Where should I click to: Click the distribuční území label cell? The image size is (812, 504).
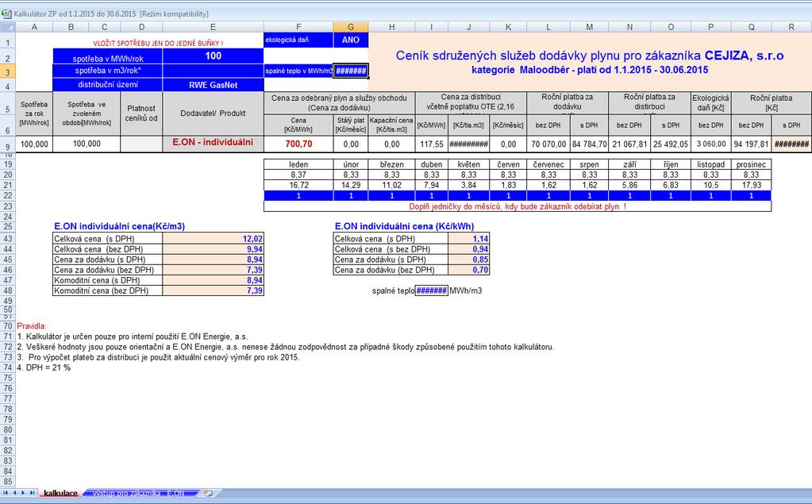pos(108,85)
